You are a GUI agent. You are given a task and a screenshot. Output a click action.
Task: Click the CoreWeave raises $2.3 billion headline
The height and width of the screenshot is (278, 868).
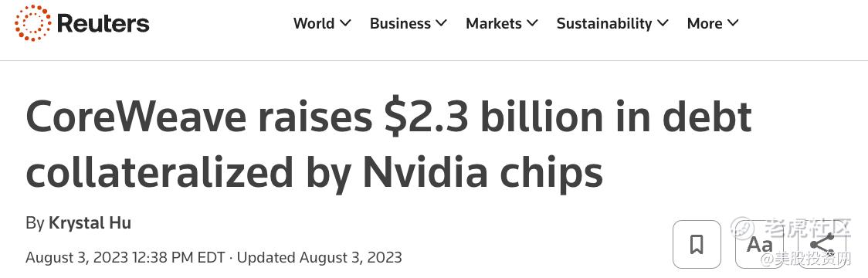(388, 117)
